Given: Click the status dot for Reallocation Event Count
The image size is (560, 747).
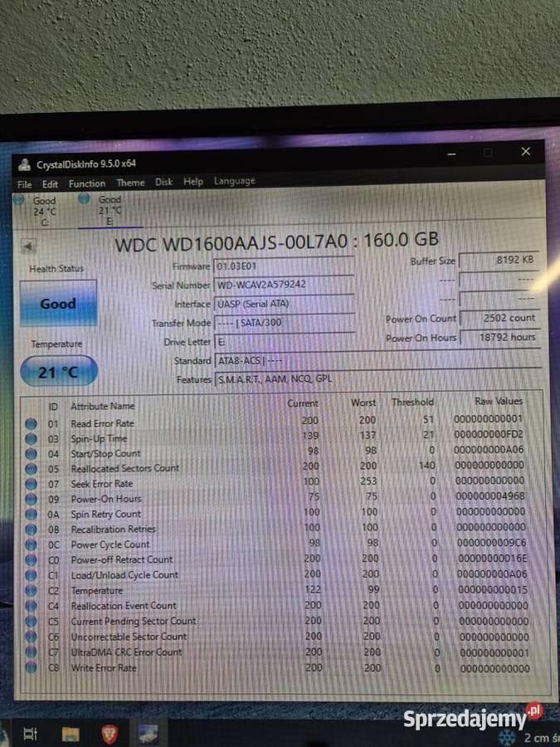Looking at the screenshot, I should coord(31,606).
